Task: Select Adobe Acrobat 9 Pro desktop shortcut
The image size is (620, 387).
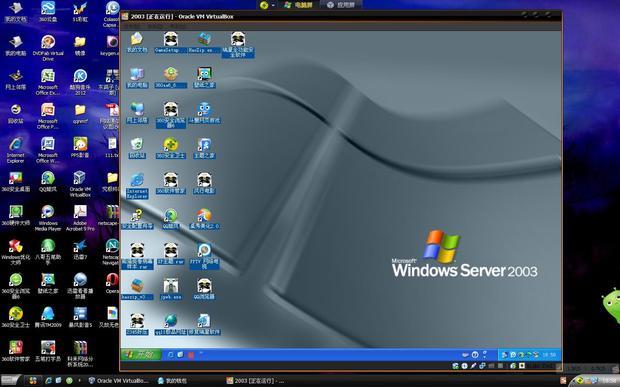Action: pos(80,218)
